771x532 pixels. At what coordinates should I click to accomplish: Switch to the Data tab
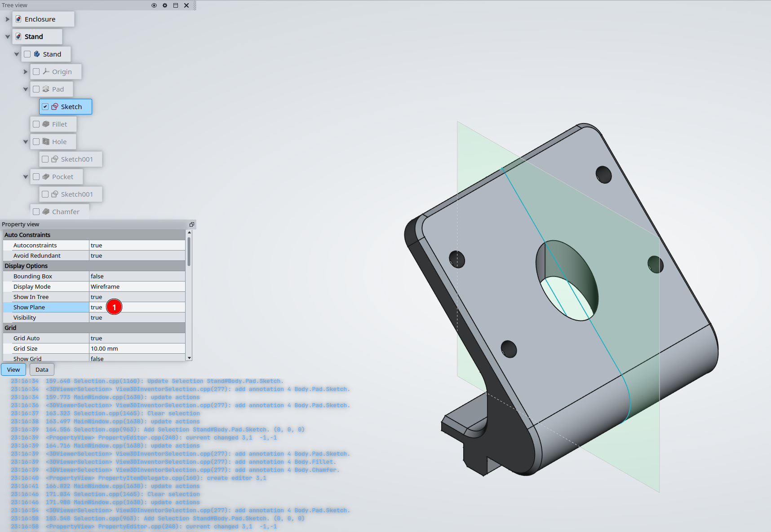(41, 369)
